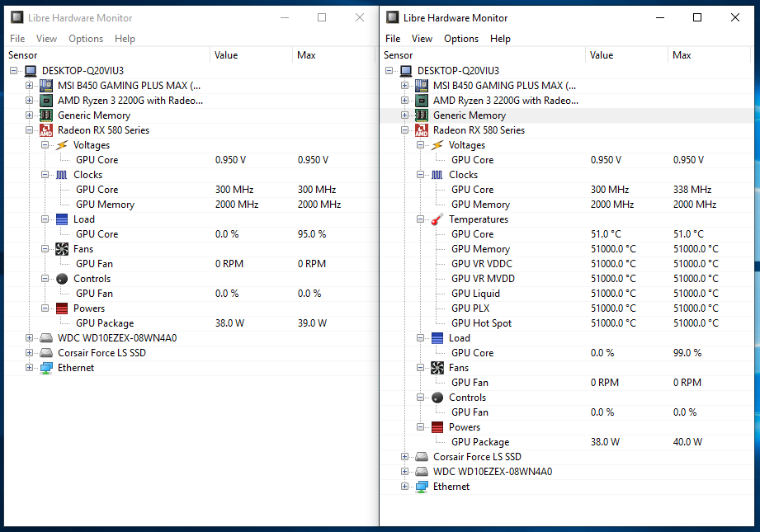
Task: Expand the WDC WD10EZEX-08WN4A0 drive node
Action: [28, 337]
